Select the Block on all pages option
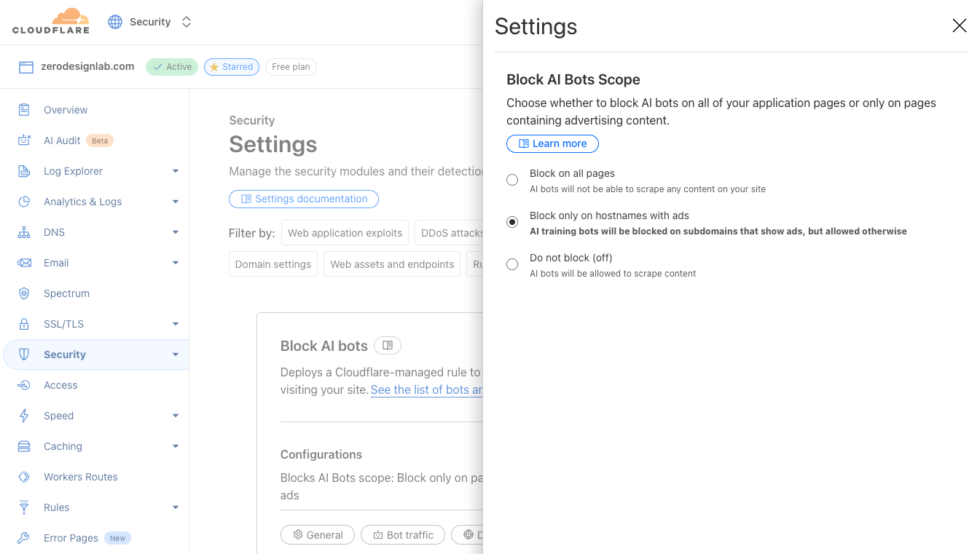Viewport: 980px width, 554px height. [x=512, y=180]
